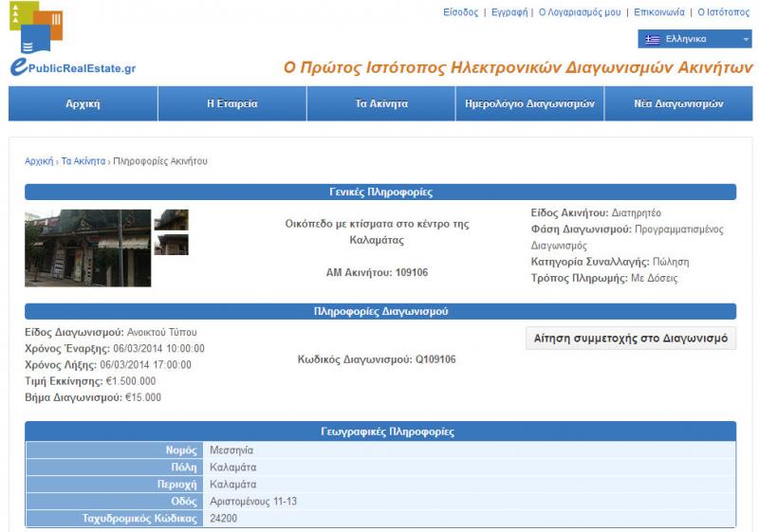The width and height of the screenshot is (759, 532).
Task: Click the Γεωγραφικές Πληροφορίες header bar
Action: coord(380,431)
